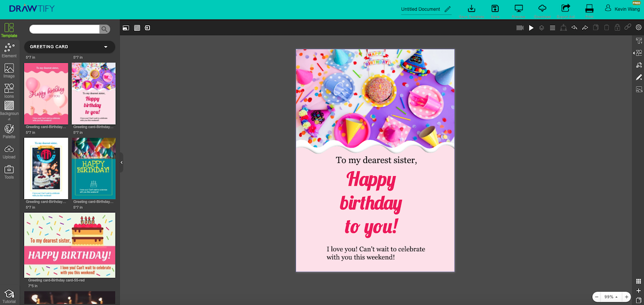The height and width of the screenshot is (305, 644).
Task: Open the layers stack icon
Action: coord(541,27)
